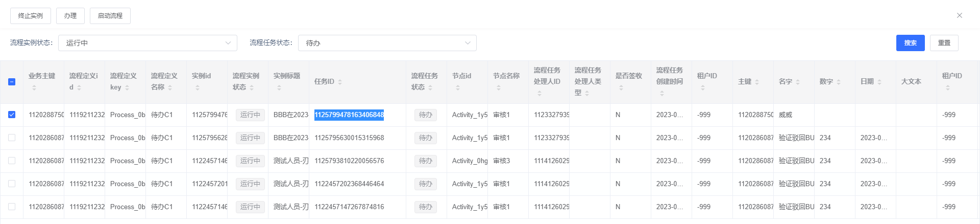Image resolution: width=980 pixels, height=224 pixels.
Task: Click the 终止实例 button
Action: [x=31, y=16]
